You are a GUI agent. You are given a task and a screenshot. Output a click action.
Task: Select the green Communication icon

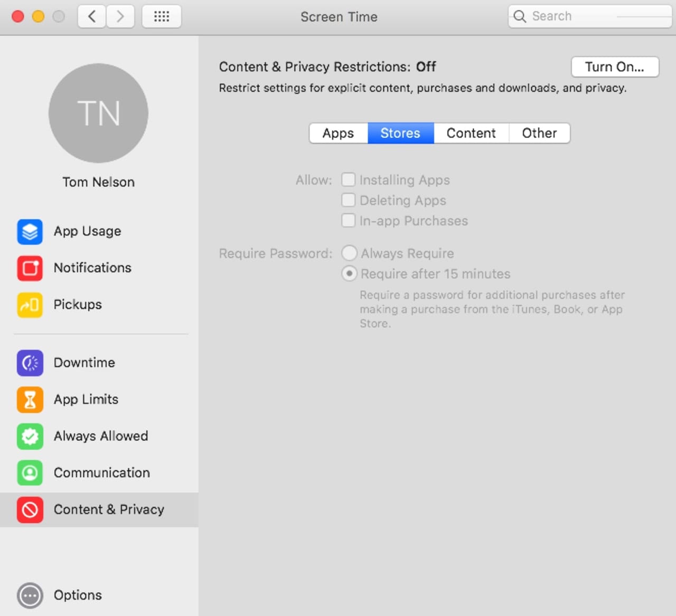coord(30,473)
